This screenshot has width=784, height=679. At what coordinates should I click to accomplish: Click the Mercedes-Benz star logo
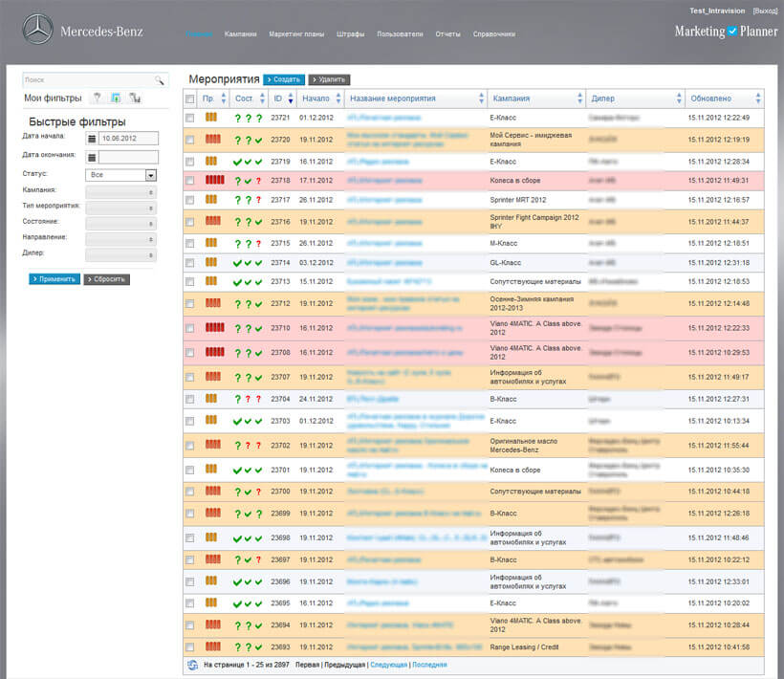[x=37, y=29]
